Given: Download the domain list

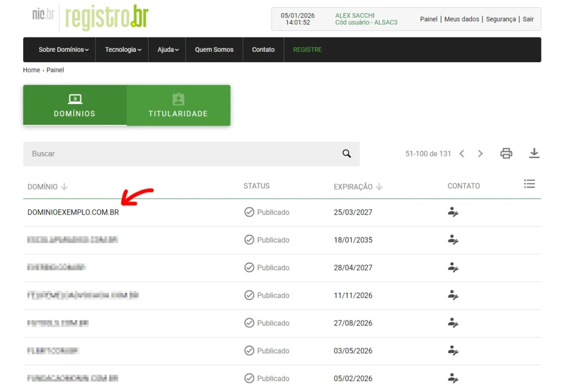Looking at the screenshot, I should [x=534, y=154].
